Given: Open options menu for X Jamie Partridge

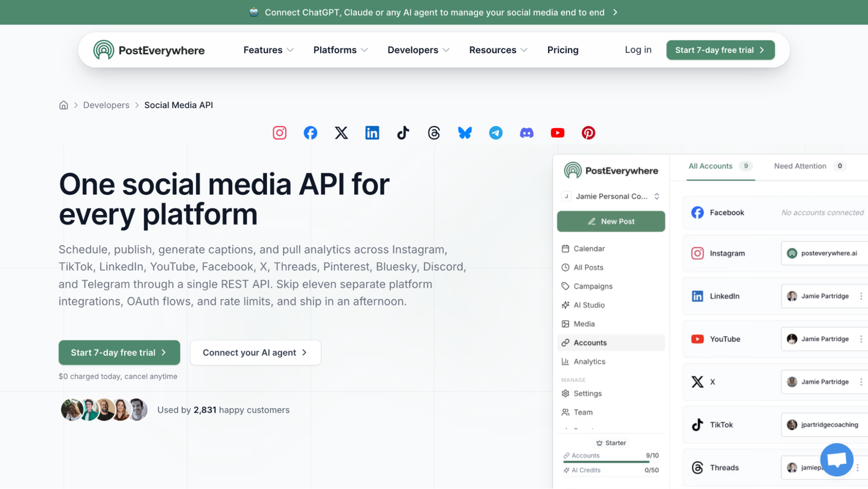Looking at the screenshot, I should (861, 382).
